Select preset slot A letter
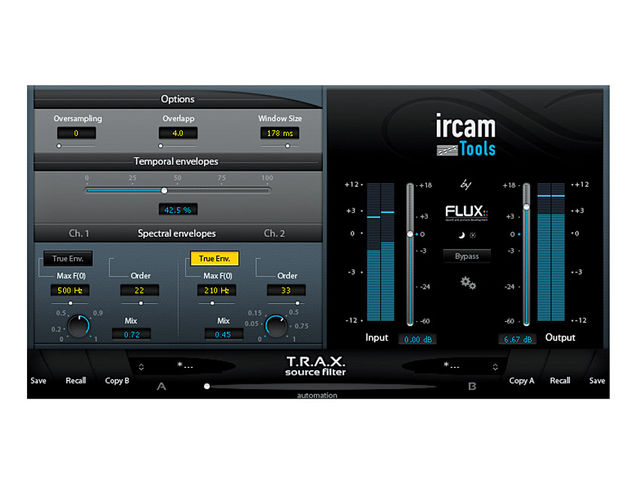640x480 pixels. pyautogui.click(x=162, y=386)
